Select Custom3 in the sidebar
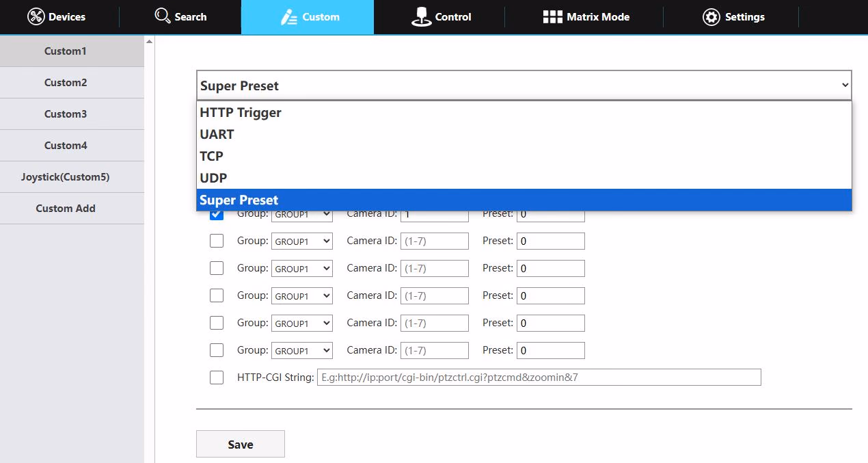The height and width of the screenshot is (463, 868). point(72,114)
